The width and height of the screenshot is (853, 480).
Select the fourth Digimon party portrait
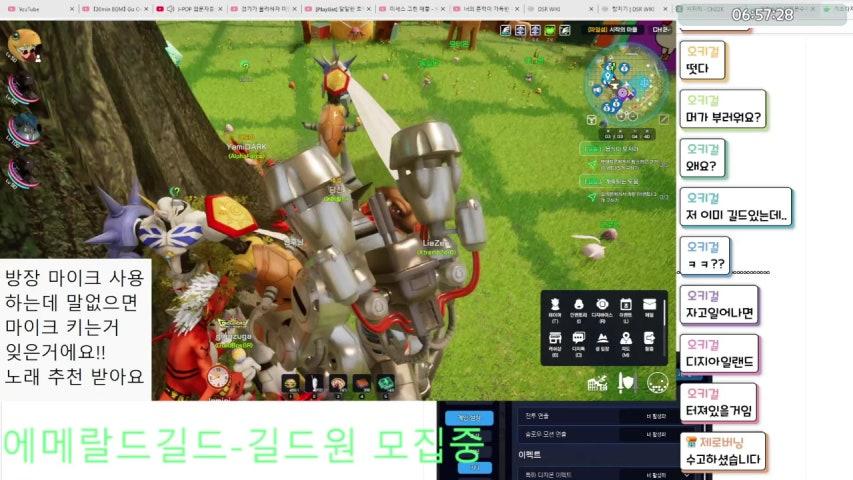[x=23, y=171]
